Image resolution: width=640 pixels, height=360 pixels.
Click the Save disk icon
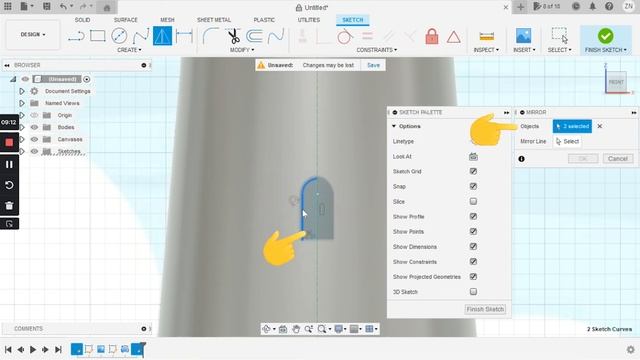tap(47, 7)
